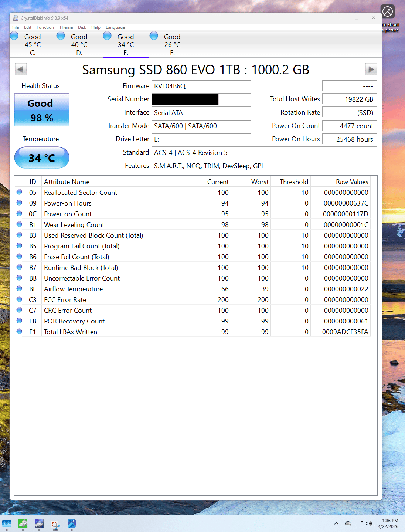Click the Standard ACS-4 Revision 5 field
Image resolution: width=405 pixels, height=532 pixels.
tap(265, 153)
